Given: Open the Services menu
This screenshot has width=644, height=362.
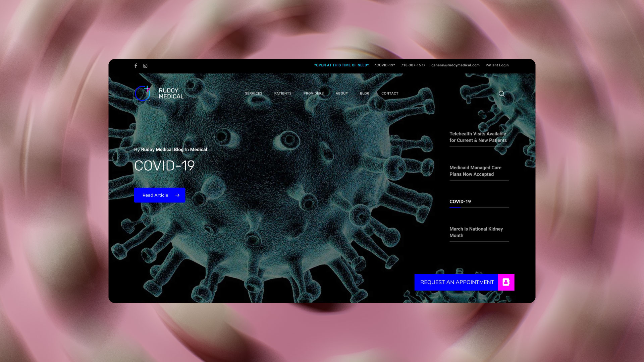Looking at the screenshot, I should click(254, 94).
